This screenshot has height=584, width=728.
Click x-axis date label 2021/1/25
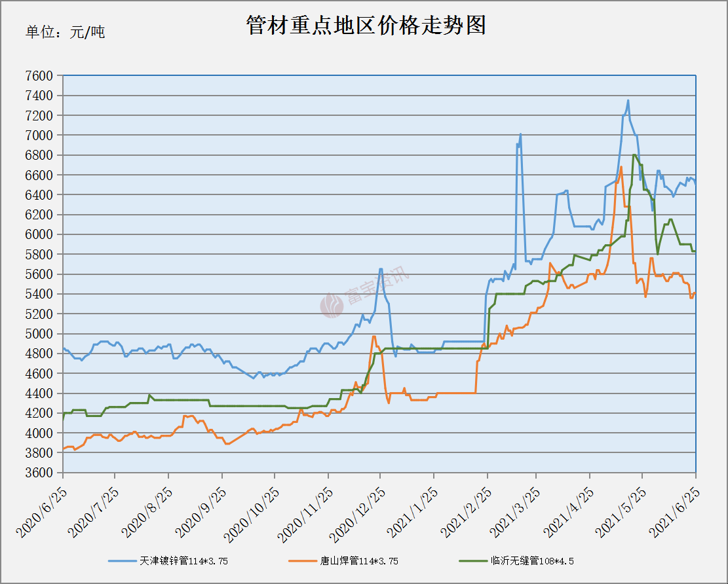pyautogui.click(x=413, y=513)
